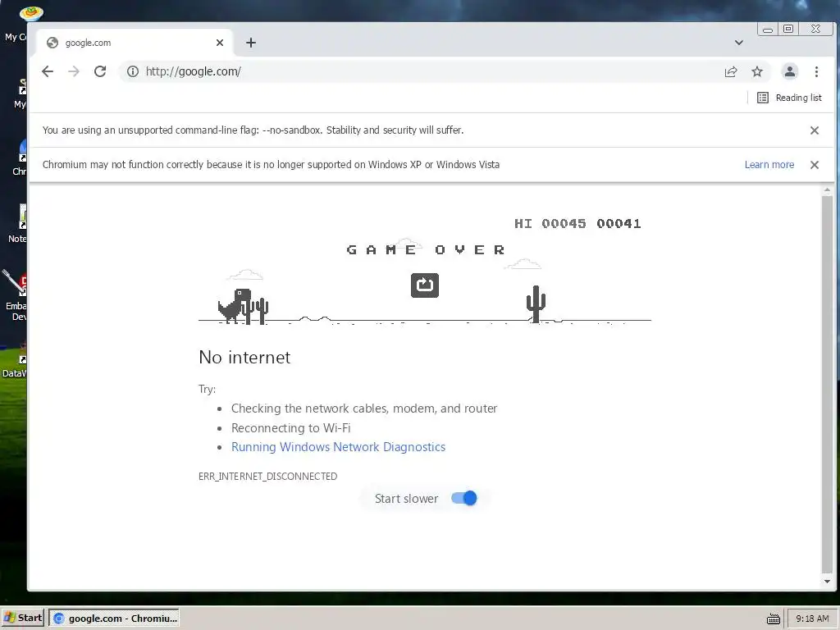Click the GAME OVER text
Screen dimensions: 840x630
point(426,249)
